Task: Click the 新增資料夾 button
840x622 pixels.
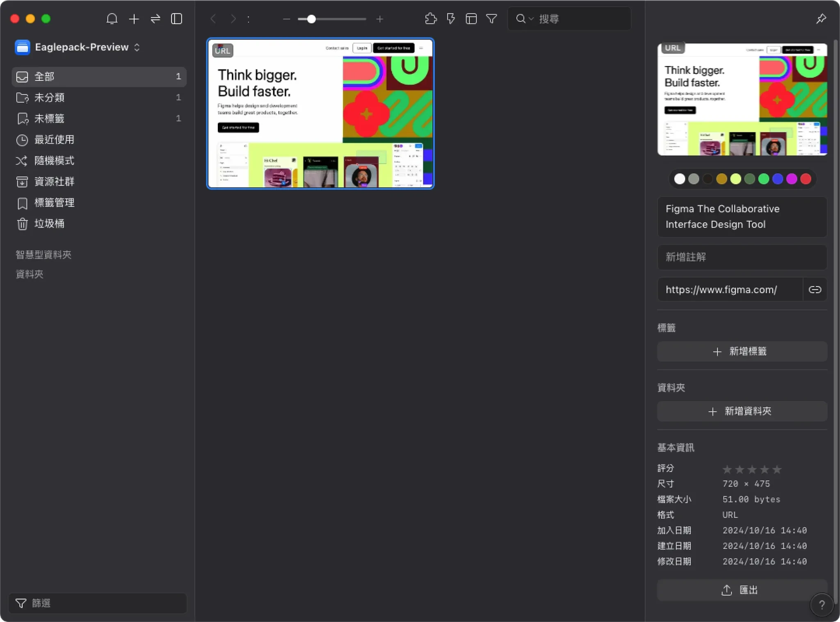Action: [x=742, y=411]
